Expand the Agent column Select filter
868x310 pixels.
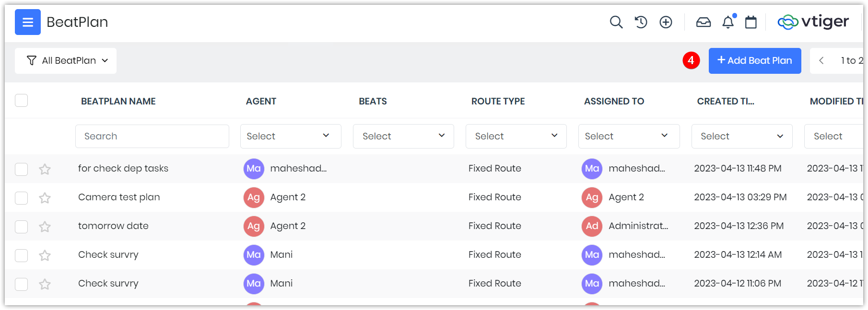pos(291,136)
